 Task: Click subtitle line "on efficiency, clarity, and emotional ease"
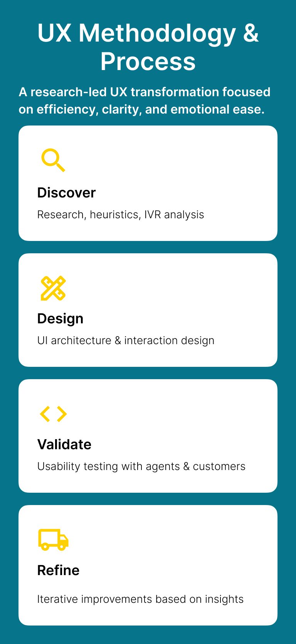[141, 110]
